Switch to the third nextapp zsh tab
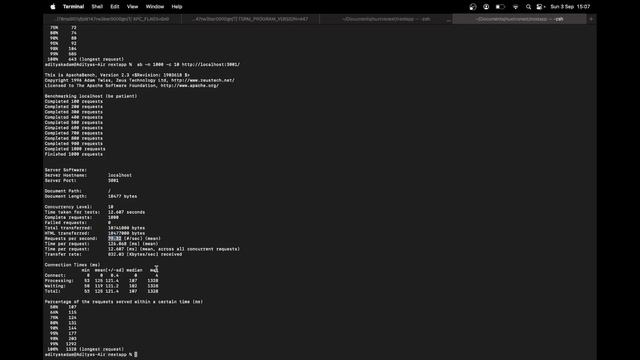Viewport: 640px width, 360px height. coord(386,19)
